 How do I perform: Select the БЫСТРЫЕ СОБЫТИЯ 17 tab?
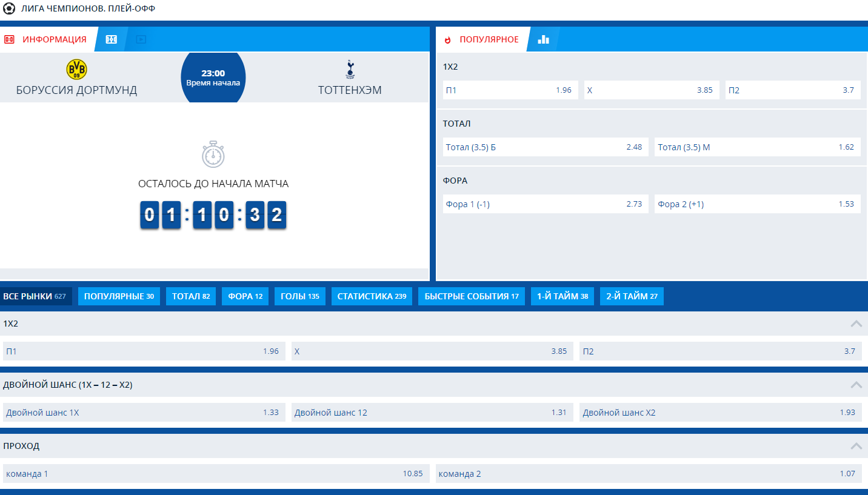472,296
